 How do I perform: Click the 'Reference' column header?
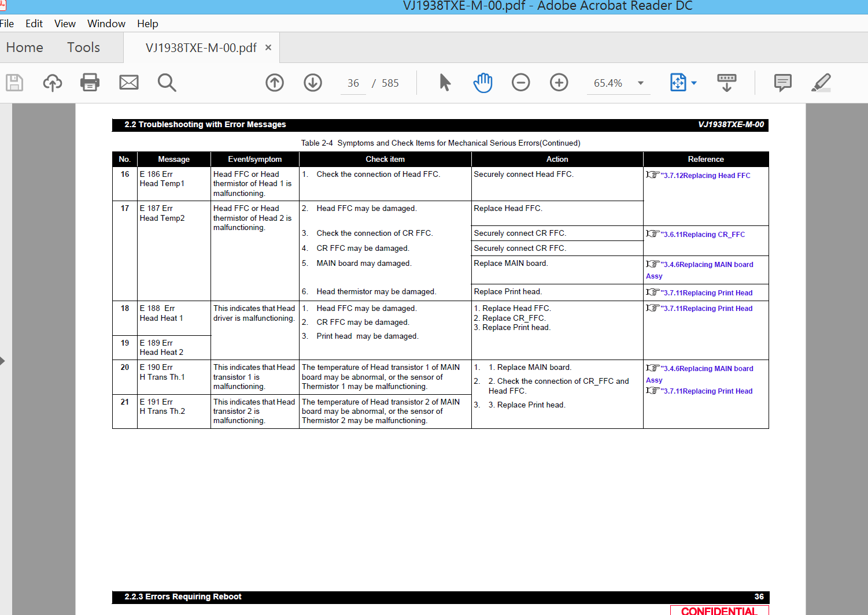pyautogui.click(x=706, y=159)
